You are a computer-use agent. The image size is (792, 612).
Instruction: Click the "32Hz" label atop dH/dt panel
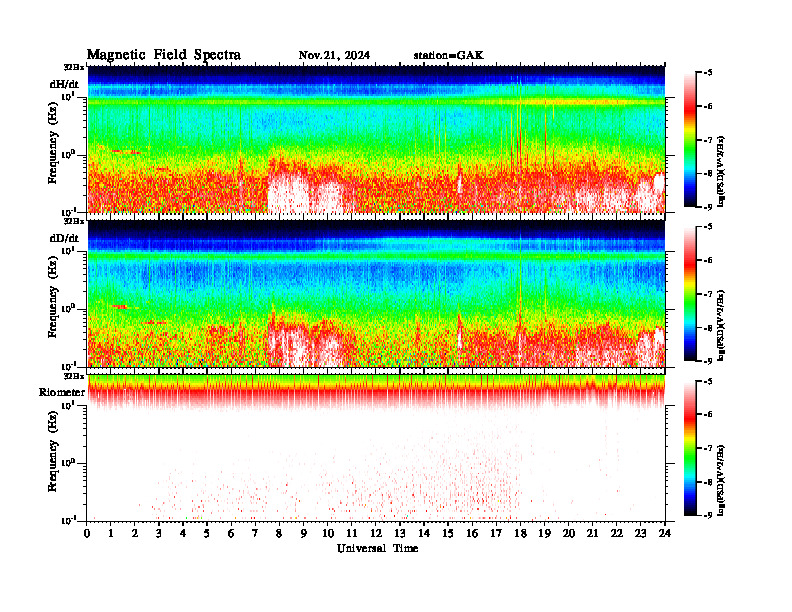tap(74, 66)
